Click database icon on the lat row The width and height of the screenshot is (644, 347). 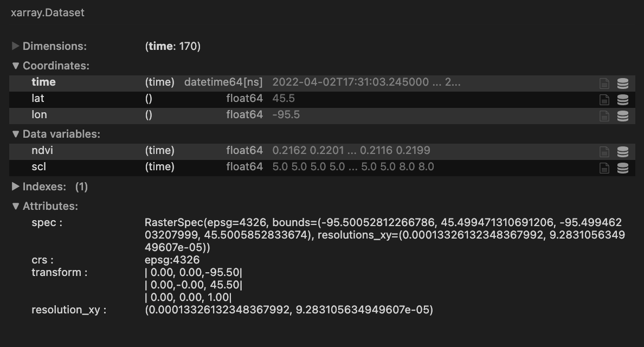coord(623,100)
